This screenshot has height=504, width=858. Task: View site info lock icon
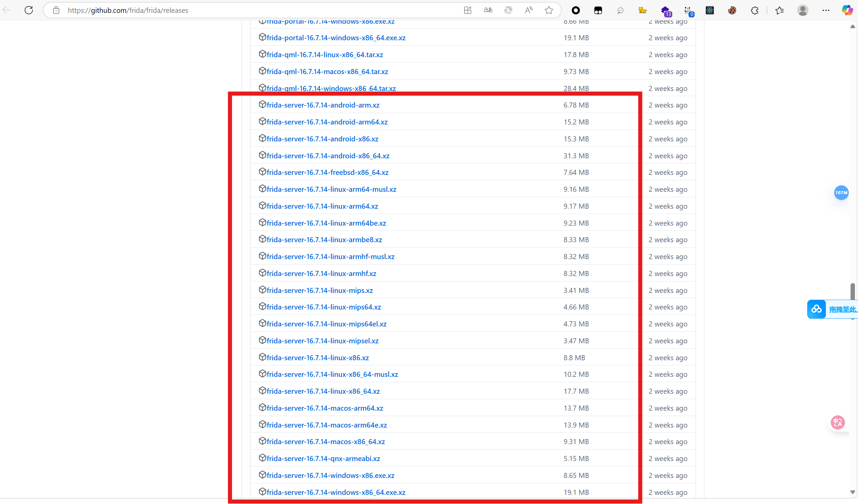[56, 10]
